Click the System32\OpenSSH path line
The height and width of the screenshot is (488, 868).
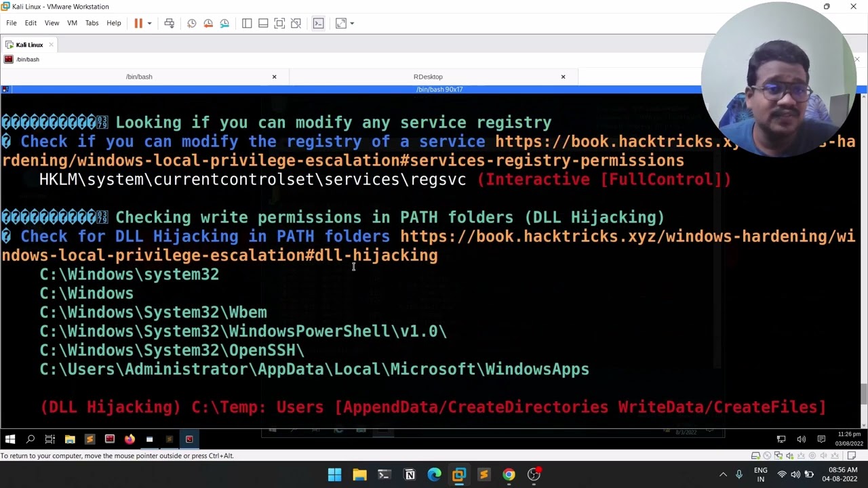coord(172,350)
